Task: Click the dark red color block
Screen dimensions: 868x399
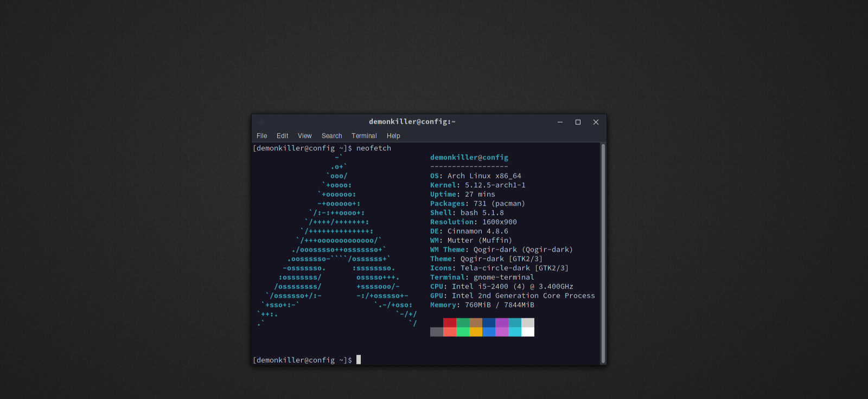Action: coord(450,323)
